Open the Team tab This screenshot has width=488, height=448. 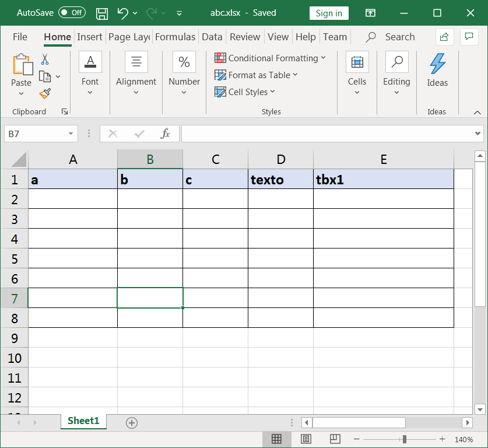[335, 37]
